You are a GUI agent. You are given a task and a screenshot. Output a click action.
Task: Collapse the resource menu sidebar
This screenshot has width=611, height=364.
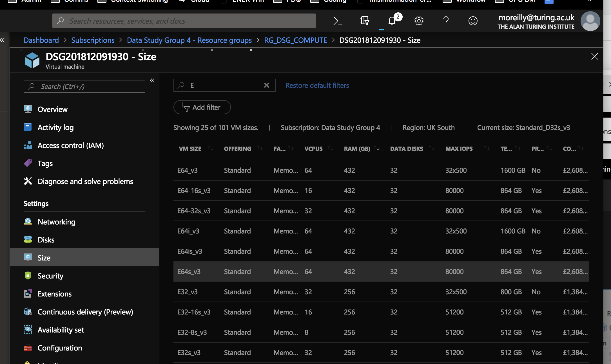[x=152, y=81]
